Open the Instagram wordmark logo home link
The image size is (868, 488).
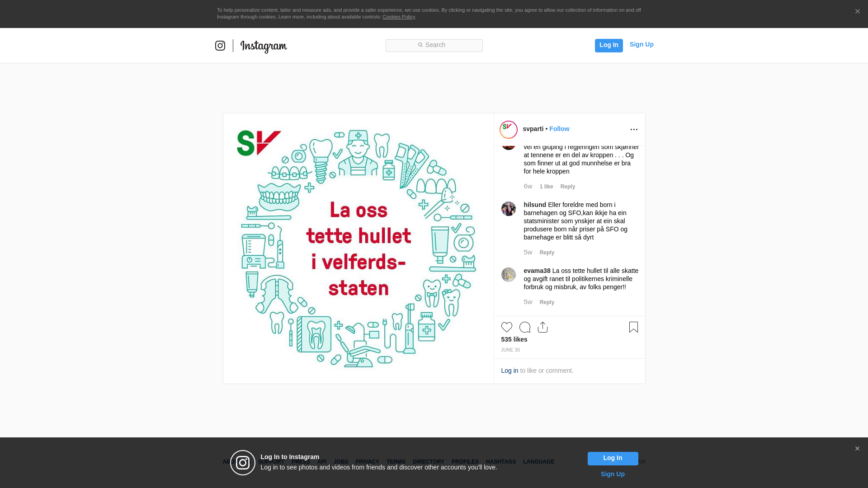[264, 47]
